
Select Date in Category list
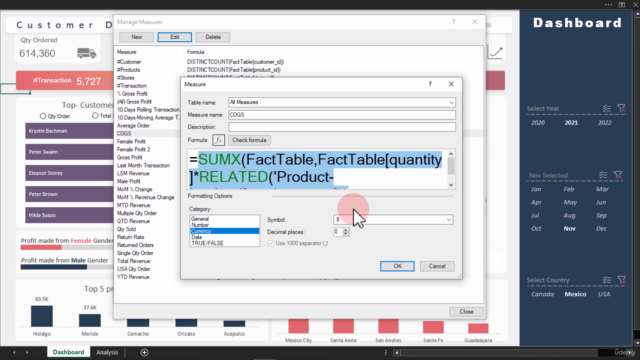[224, 237]
